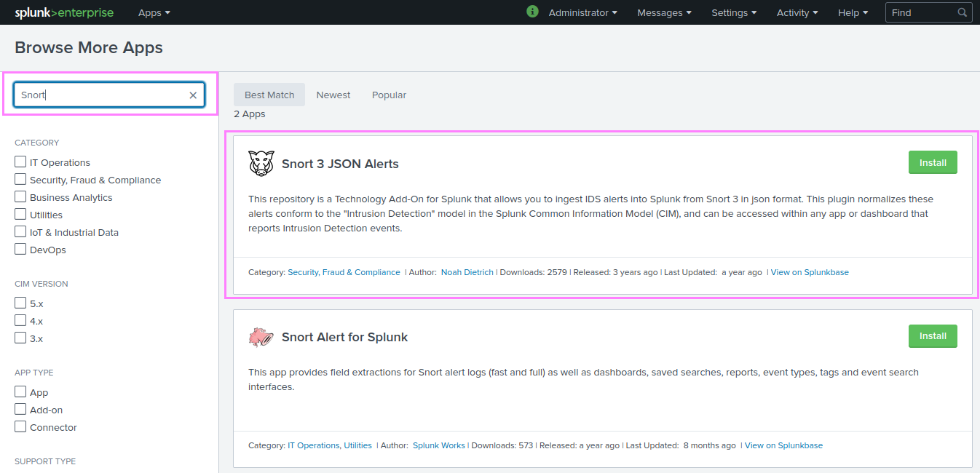Screen dimensions: 980x473
Task: Open Splunk Works author link
Action: [439, 445]
